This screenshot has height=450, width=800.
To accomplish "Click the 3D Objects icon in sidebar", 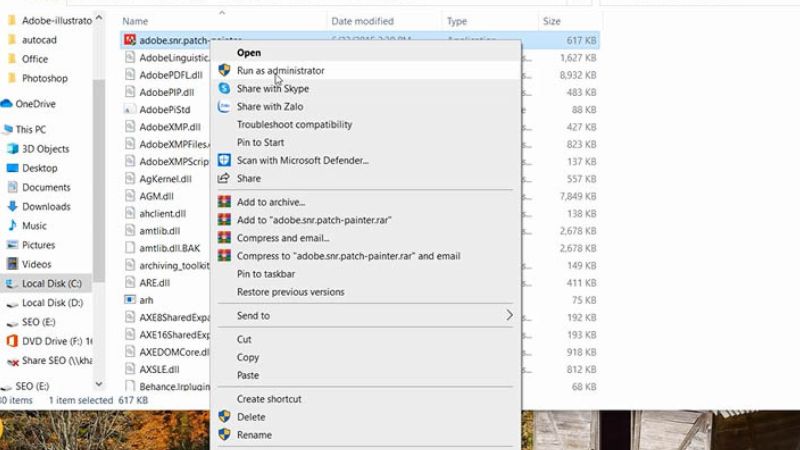I will coord(12,148).
